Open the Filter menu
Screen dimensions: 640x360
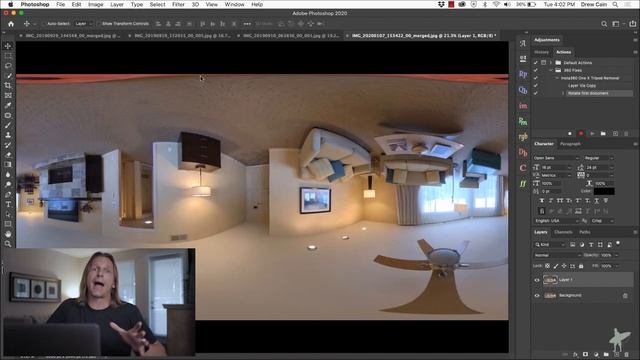tap(178, 4)
